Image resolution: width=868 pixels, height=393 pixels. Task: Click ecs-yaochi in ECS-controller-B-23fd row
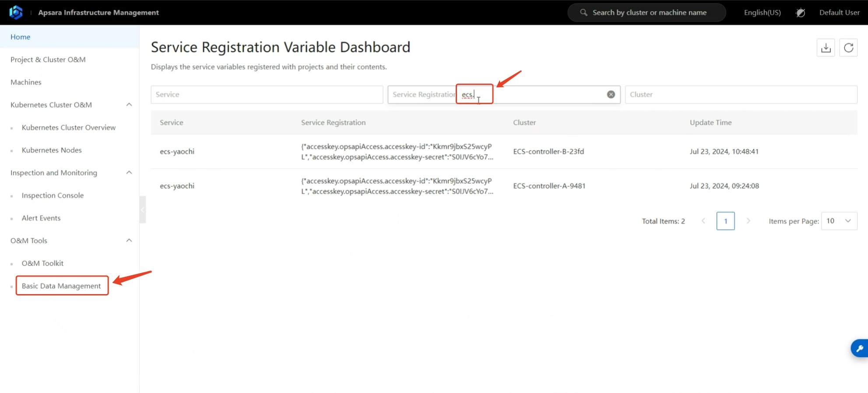tap(177, 151)
